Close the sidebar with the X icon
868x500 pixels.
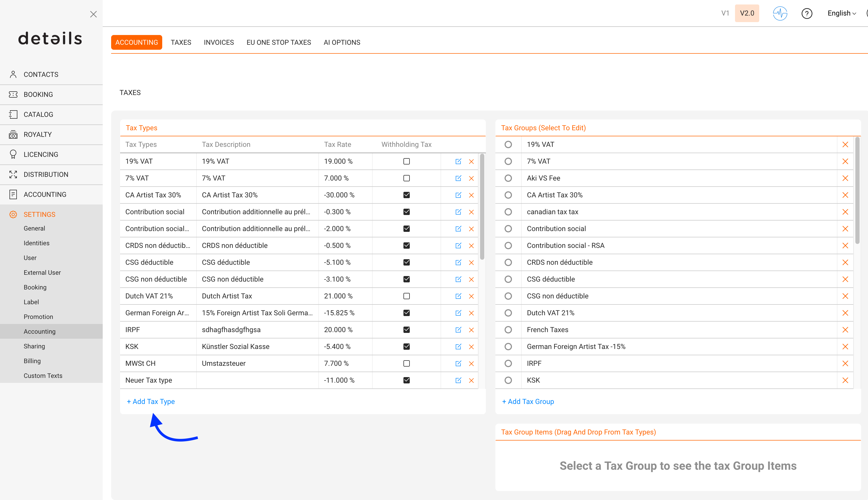coord(93,14)
